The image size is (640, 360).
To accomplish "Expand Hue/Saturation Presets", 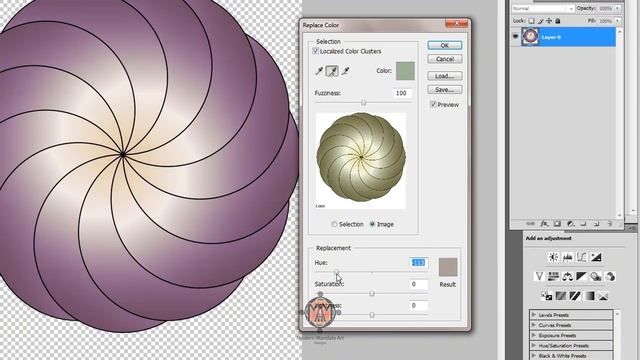I will pos(533,345).
